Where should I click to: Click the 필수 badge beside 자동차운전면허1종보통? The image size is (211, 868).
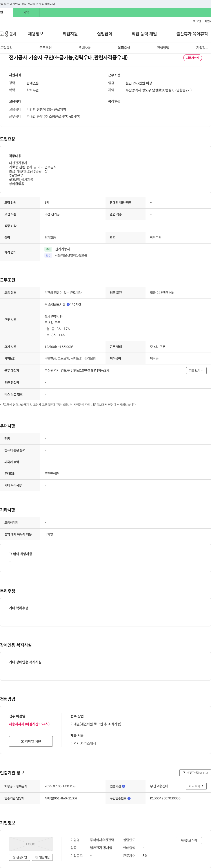48,255
